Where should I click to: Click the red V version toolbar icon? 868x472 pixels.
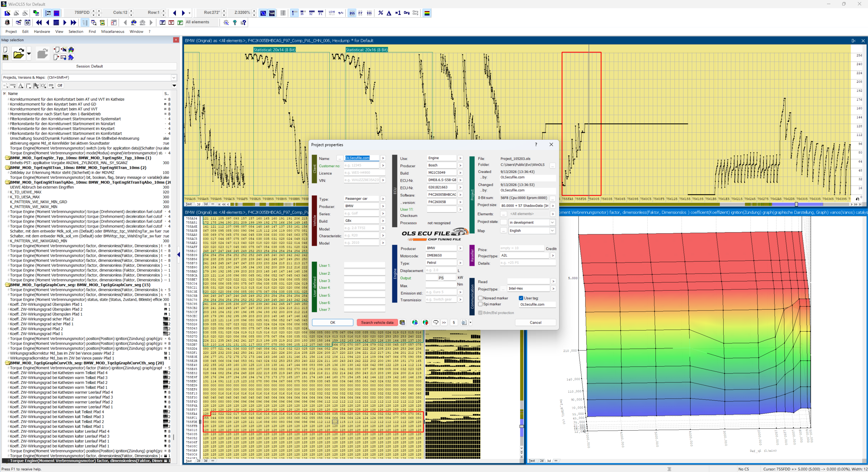click(x=171, y=22)
